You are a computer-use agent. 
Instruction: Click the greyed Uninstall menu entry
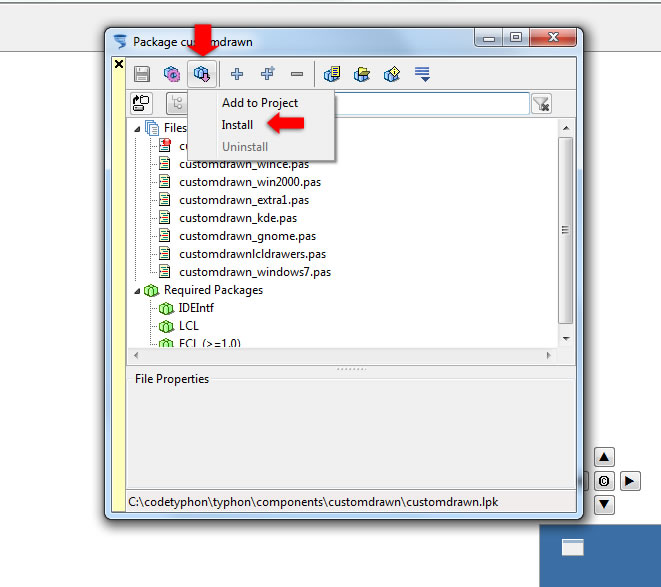[x=245, y=147]
